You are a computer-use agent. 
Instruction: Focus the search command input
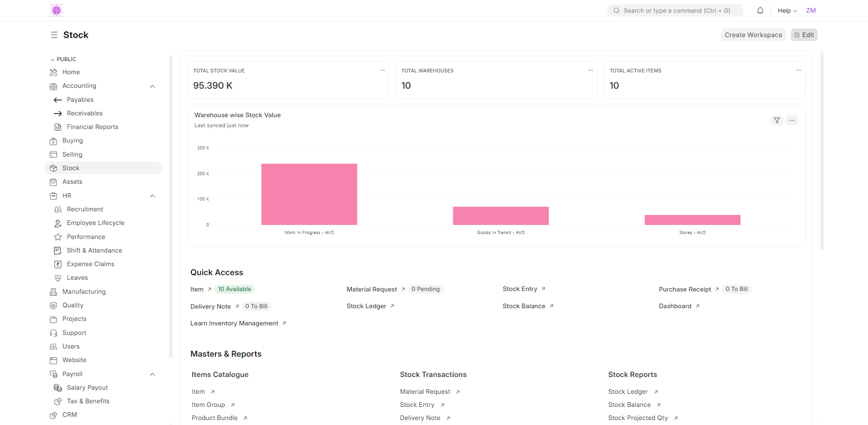click(675, 10)
